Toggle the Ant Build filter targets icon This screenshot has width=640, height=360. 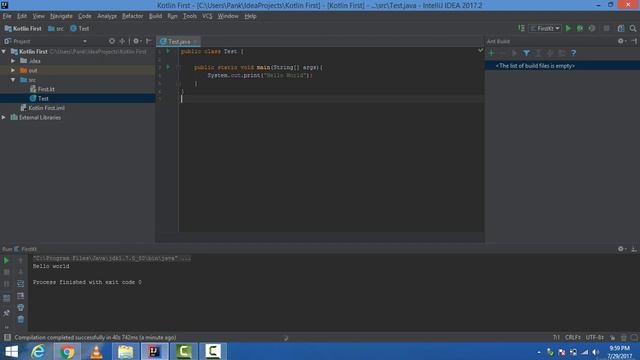click(527, 53)
